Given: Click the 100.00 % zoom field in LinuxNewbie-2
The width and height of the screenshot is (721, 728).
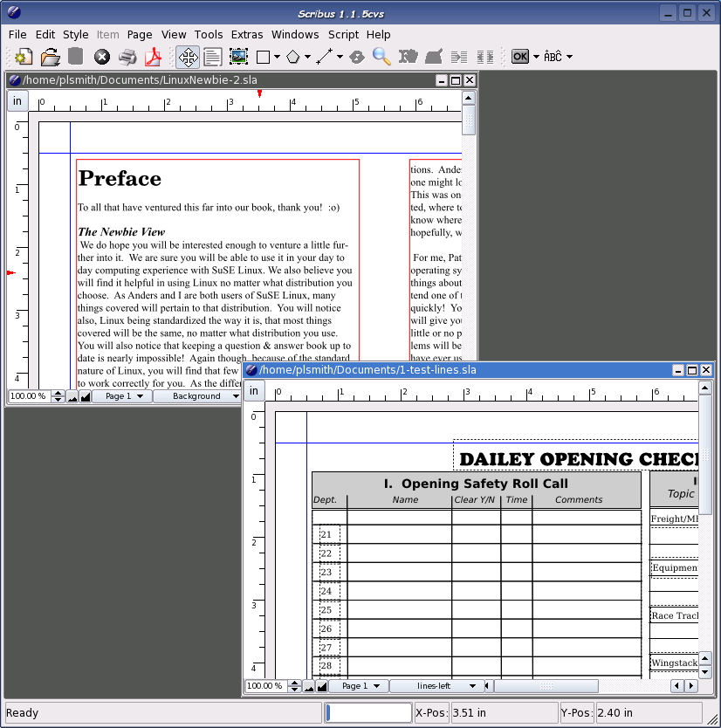Looking at the screenshot, I should tap(29, 396).
